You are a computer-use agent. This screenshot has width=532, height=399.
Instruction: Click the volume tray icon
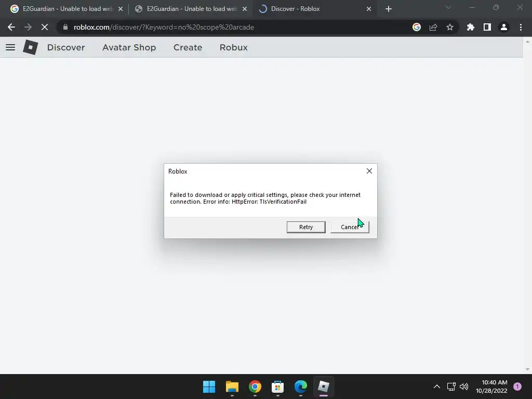(464, 387)
